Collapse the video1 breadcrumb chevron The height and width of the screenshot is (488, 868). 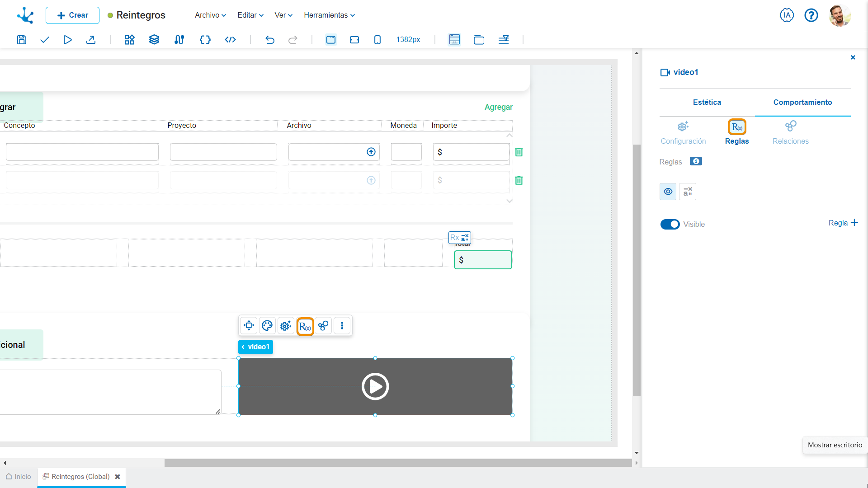point(243,347)
